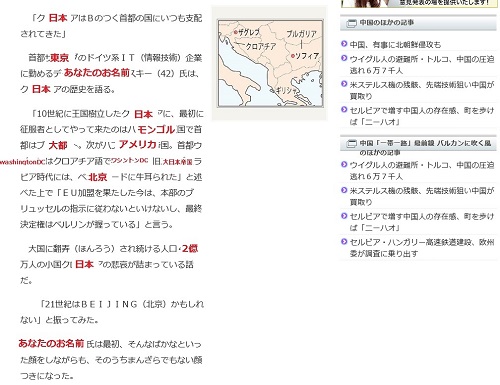The height and width of the screenshot is (385, 500).
Task: Click the map label ソフィア
Action: [x=307, y=56]
